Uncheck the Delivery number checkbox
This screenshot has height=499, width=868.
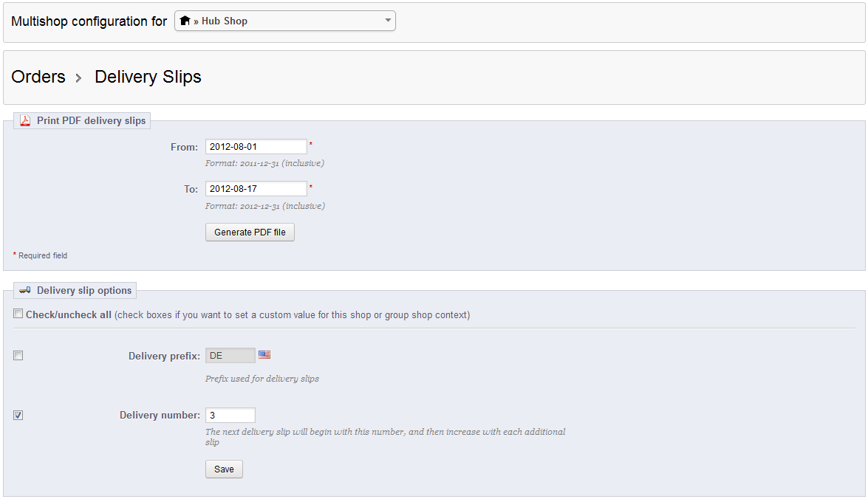click(18, 416)
